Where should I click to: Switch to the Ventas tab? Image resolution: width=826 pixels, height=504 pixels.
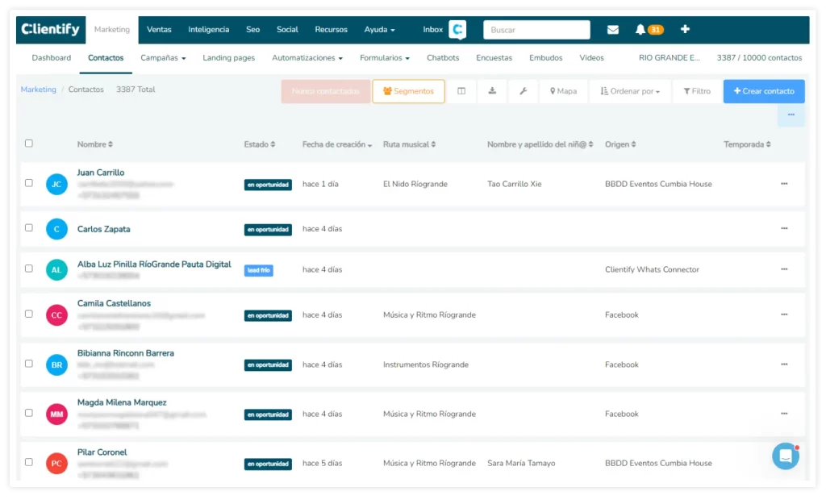tap(159, 30)
